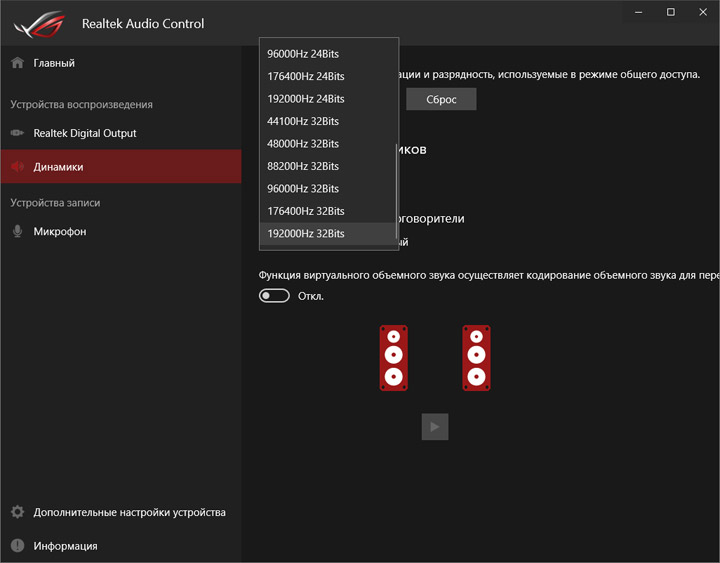Click the microphone icon beside Микрофон

(17, 231)
